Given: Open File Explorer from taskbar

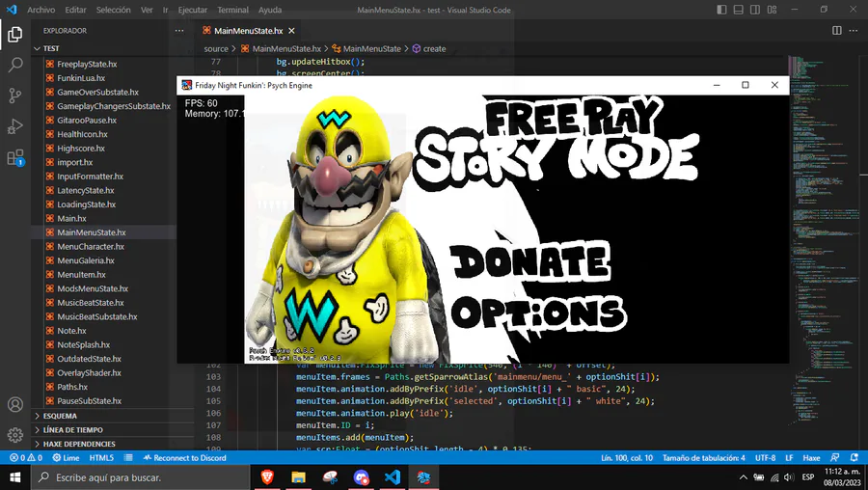Looking at the screenshot, I should pos(298,477).
